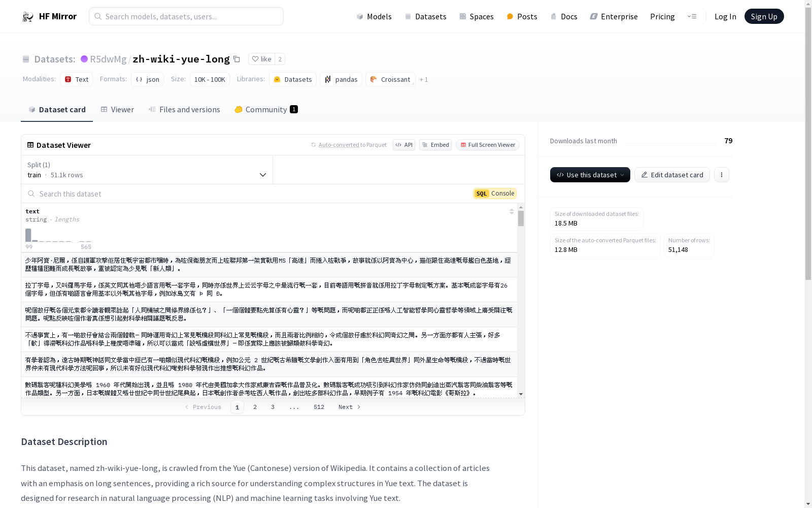Image resolution: width=812 pixels, height=508 pixels.
Task: Click Next page button
Action: pos(350,407)
